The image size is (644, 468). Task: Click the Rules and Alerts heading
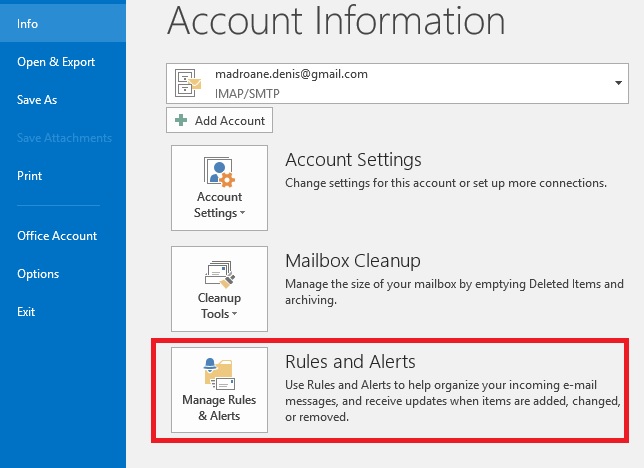coord(350,361)
